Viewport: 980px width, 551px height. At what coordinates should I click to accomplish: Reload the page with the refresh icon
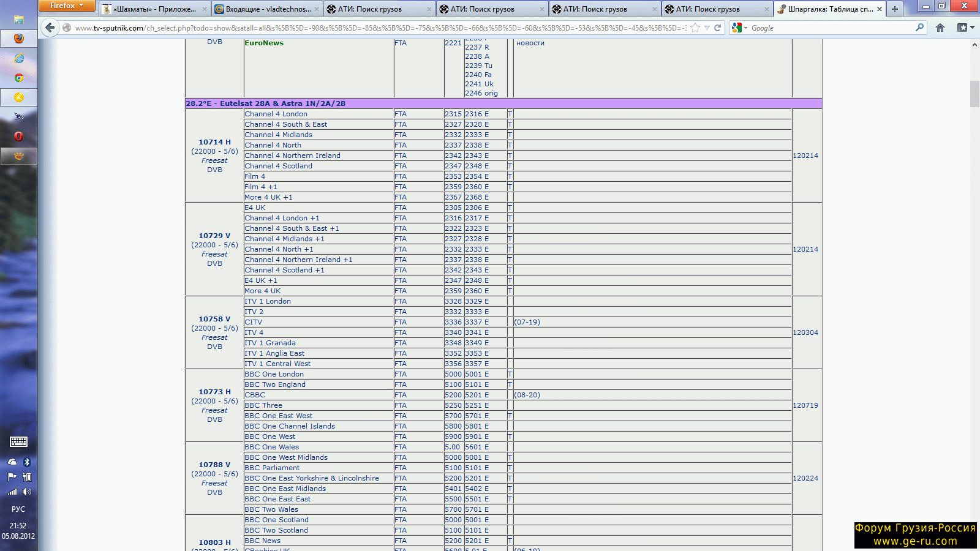pyautogui.click(x=717, y=28)
